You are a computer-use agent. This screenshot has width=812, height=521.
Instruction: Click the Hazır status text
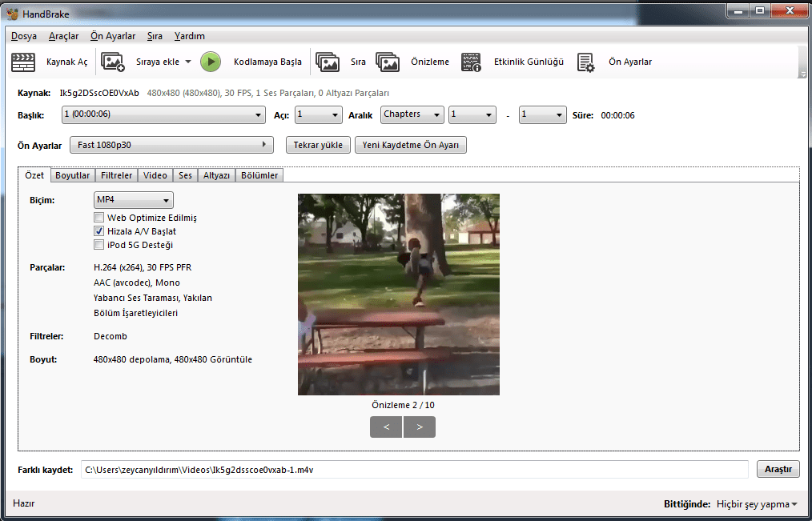pyautogui.click(x=24, y=503)
